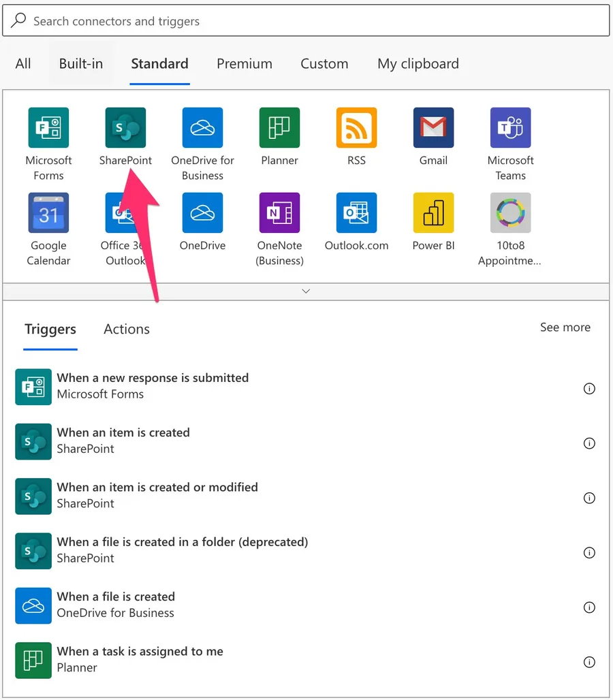Expand the connector list with chevron
The width and height of the screenshot is (613, 700).
(306, 291)
